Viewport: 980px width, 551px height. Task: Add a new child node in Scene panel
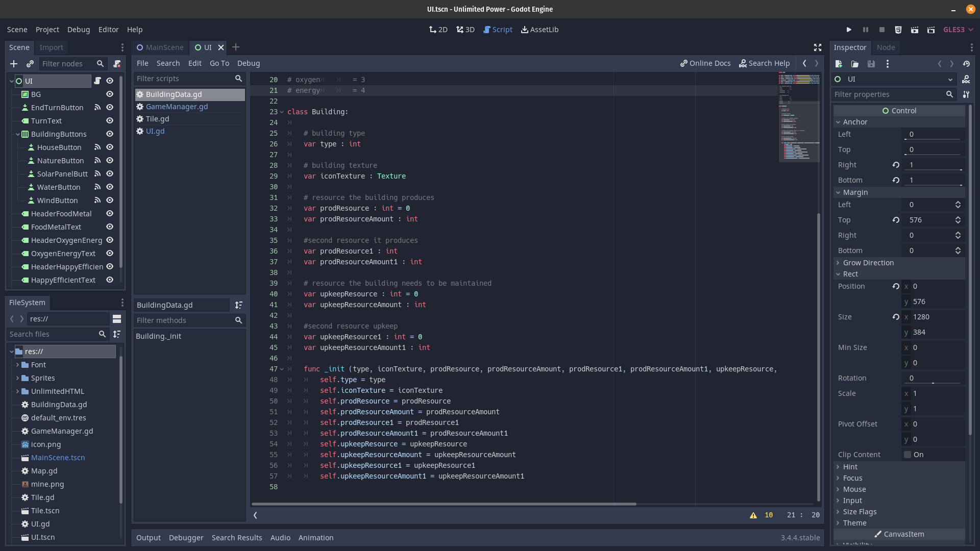(x=14, y=64)
